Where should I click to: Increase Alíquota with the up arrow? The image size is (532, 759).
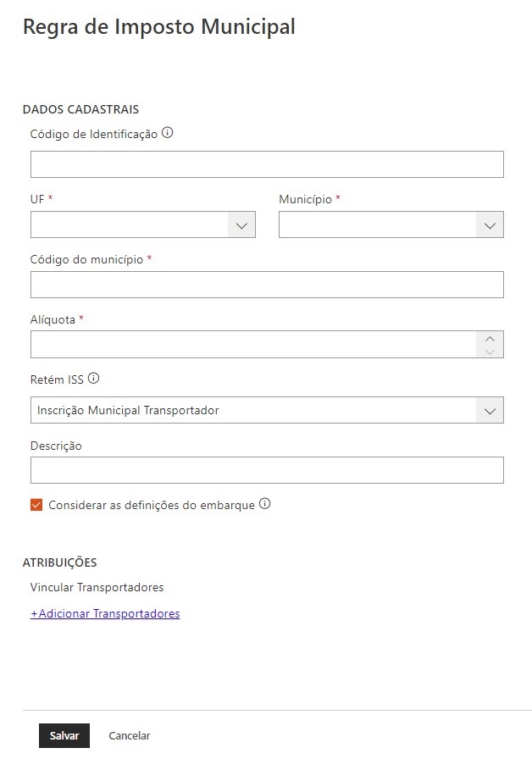pyautogui.click(x=490, y=338)
